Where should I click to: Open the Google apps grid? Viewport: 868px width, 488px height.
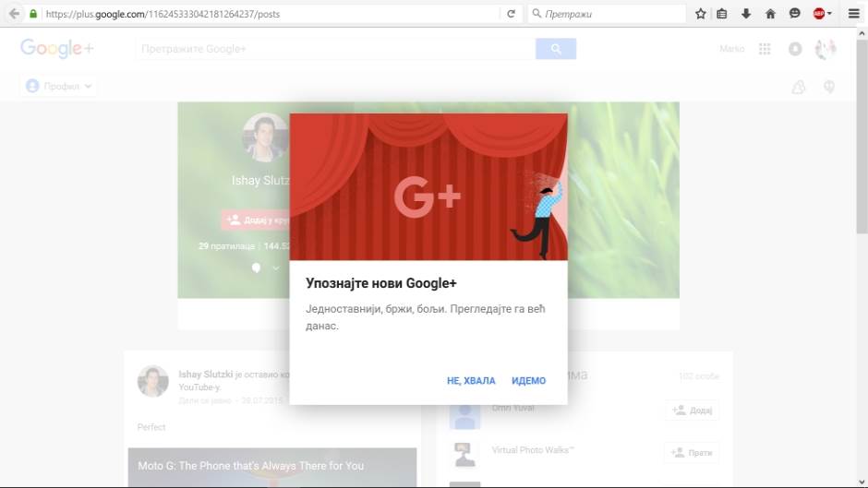[x=765, y=49]
